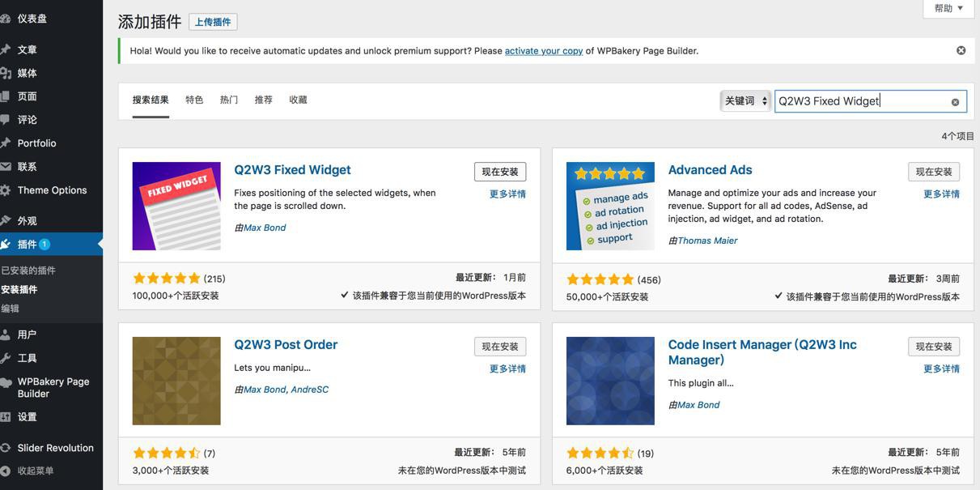Open author Max Bond of Code Insert Manager
Image resolution: width=980 pixels, height=490 pixels.
click(698, 405)
